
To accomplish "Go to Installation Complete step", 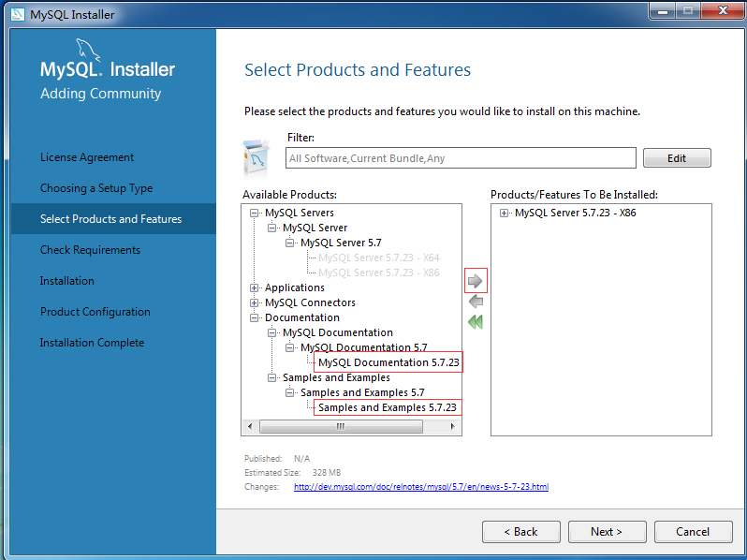I will 92,343.
